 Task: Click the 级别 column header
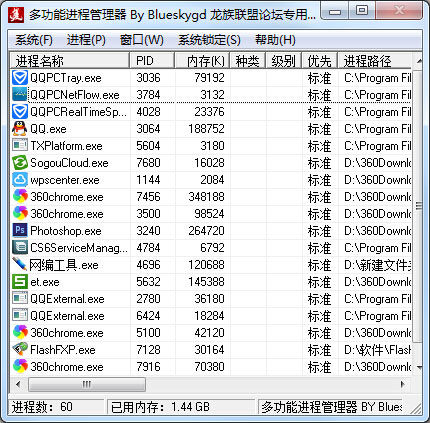pos(284,61)
